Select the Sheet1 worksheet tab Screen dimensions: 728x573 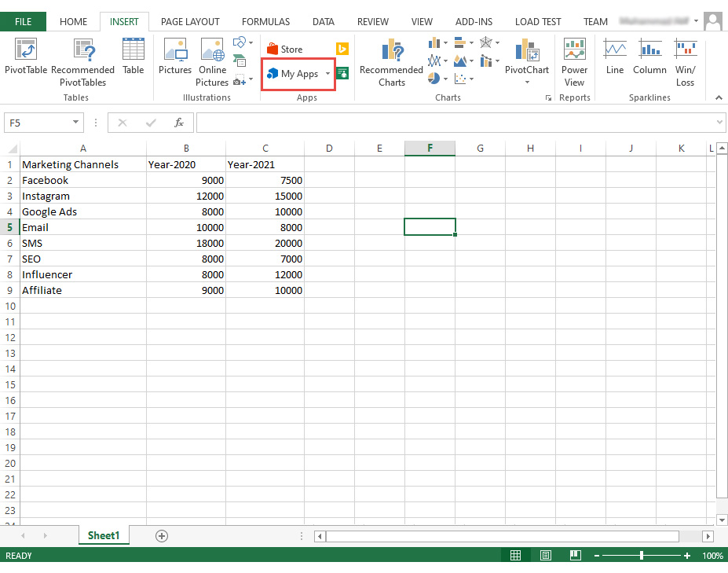[103, 535]
